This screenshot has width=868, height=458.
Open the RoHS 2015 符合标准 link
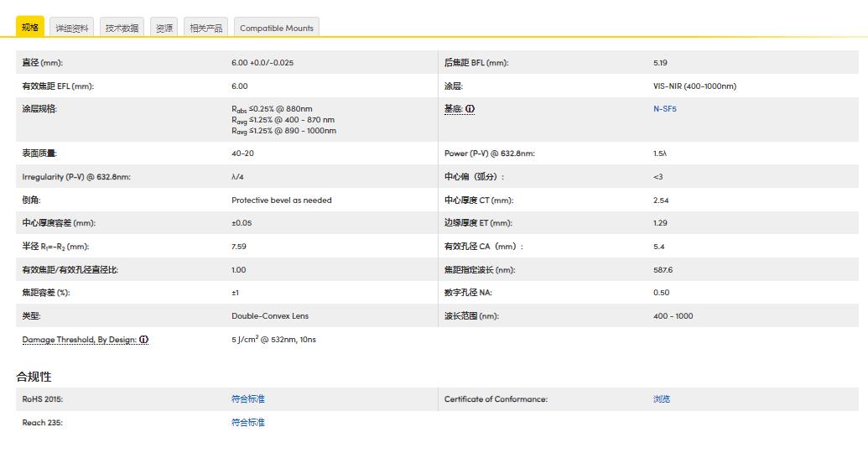point(247,399)
